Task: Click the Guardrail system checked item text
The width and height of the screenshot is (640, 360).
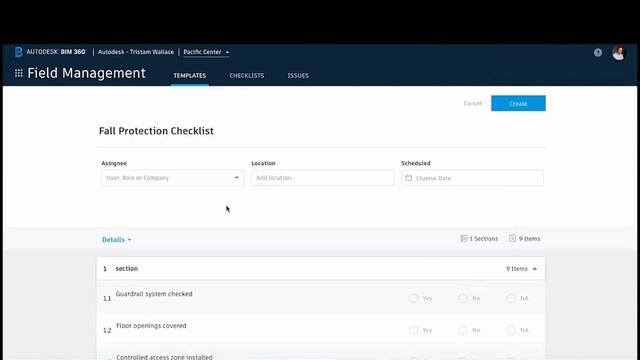Action: [154, 294]
